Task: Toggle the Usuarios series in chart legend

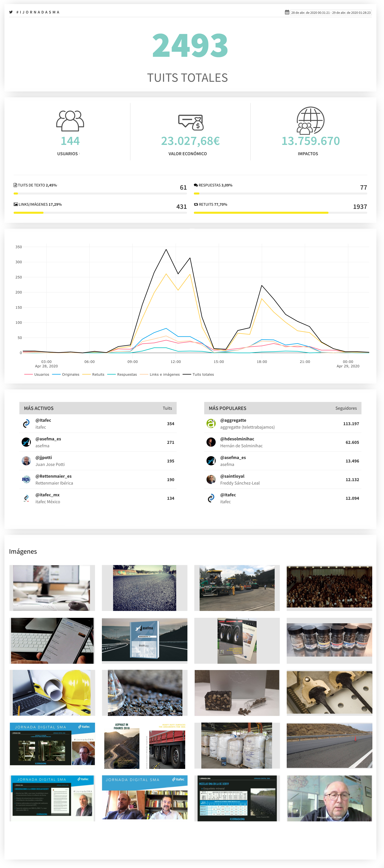Action: click(x=37, y=374)
